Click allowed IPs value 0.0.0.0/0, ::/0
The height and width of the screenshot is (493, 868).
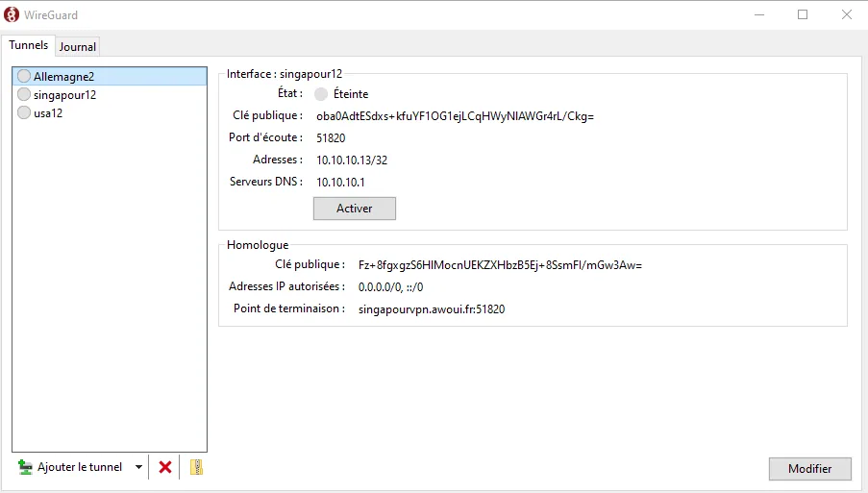[391, 287]
